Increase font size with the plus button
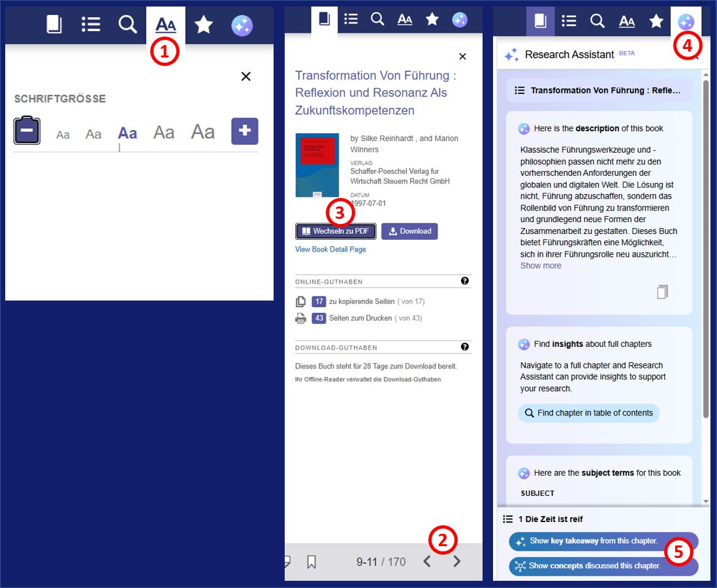 pyautogui.click(x=245, y=131)
